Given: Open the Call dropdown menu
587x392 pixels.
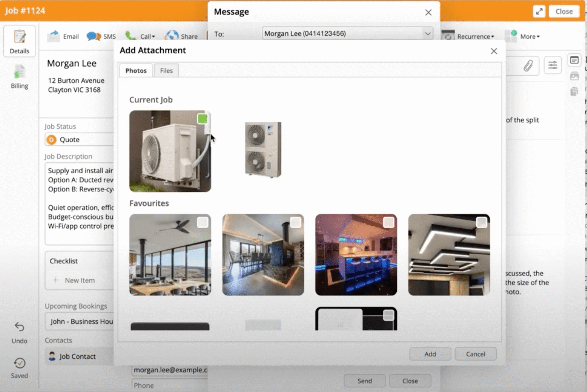Looking at the screenshot, I should 147,36.
